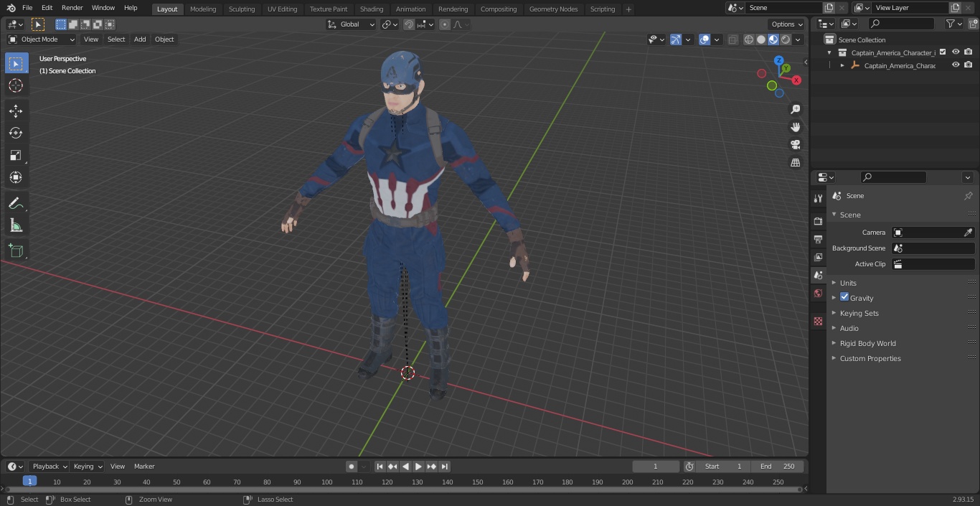980x506 pixels.
Task: Expand Captain_America_Charac armature in outliner
Action: pyautogui.click(x=842, y=65)
